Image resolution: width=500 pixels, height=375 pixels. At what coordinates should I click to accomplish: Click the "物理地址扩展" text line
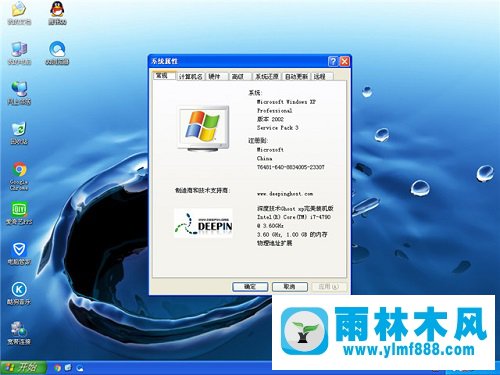click(x=274, y=243)
